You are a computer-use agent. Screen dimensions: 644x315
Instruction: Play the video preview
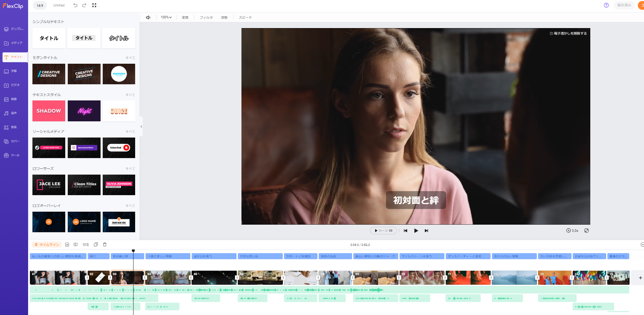coord(416,231)
